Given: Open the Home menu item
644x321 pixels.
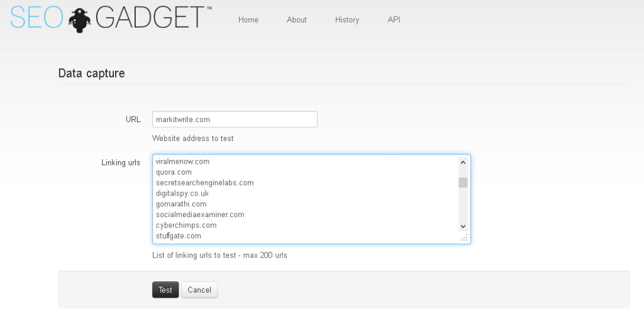Looking at the screenshot, I should (x=248, y=20).
